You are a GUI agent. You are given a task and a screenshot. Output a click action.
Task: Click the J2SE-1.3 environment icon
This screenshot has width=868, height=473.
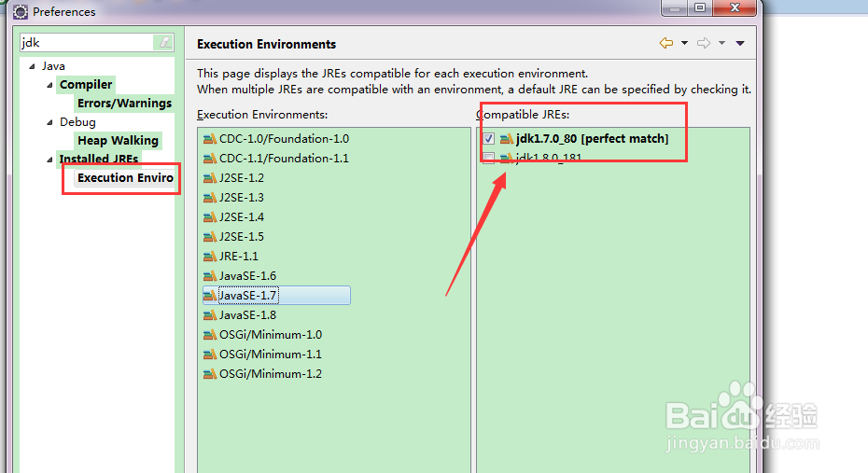pos(210,198)
